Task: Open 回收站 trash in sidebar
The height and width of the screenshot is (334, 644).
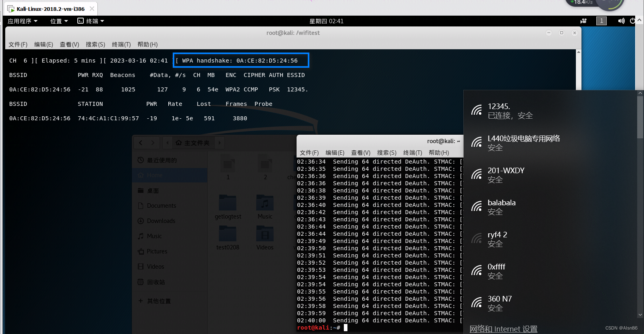Action: coord(170,282)
